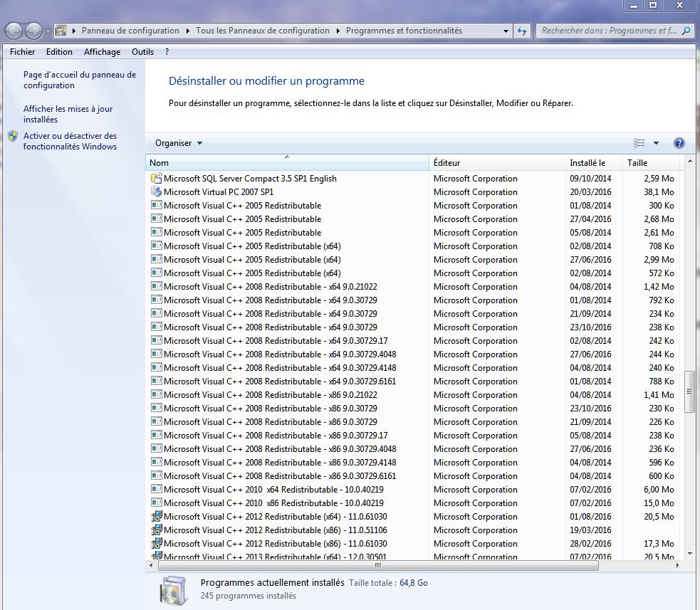This screenshot has width=700, height=610.
Task: Open the Fichier menu
Action: [22, 52]
